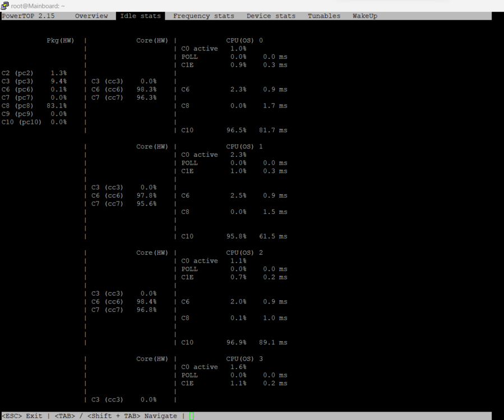Click the C2 (pc2) 1.3% row
Image resolution: width=504 pixels, height=420 pixels.
(x=34, y=73)
